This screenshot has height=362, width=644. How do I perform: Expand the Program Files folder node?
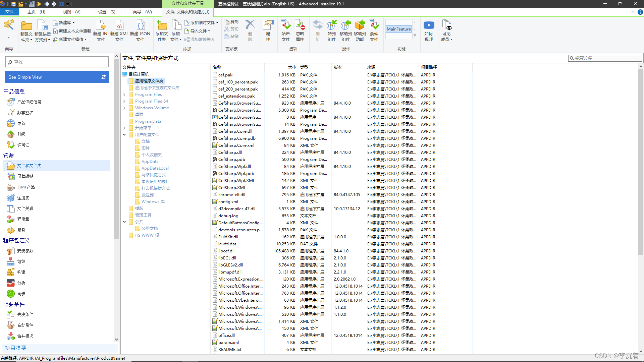(124, 95)
